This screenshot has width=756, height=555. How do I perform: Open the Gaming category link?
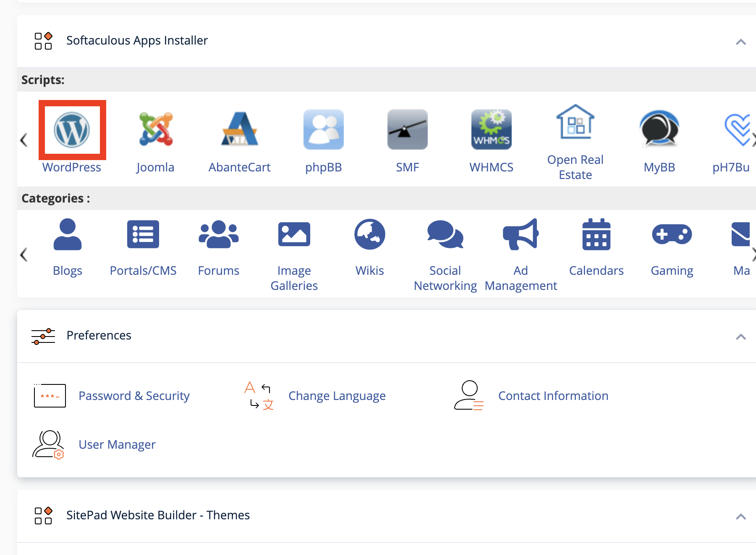[x=672, y=271]
